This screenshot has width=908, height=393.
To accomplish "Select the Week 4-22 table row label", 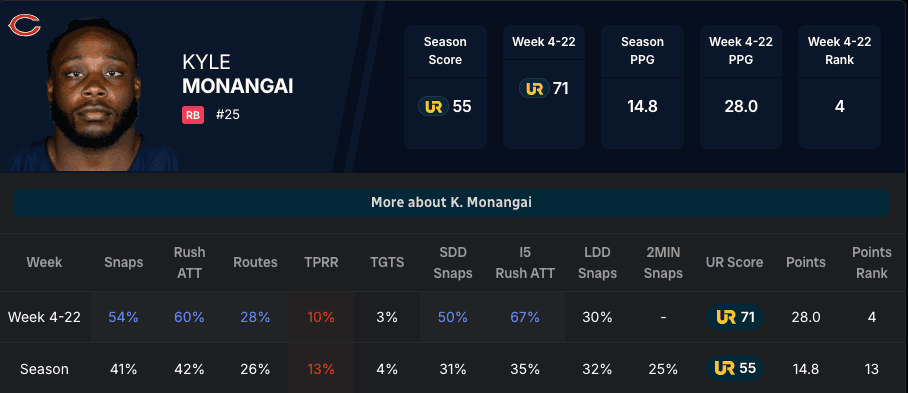I will [45, 317].
